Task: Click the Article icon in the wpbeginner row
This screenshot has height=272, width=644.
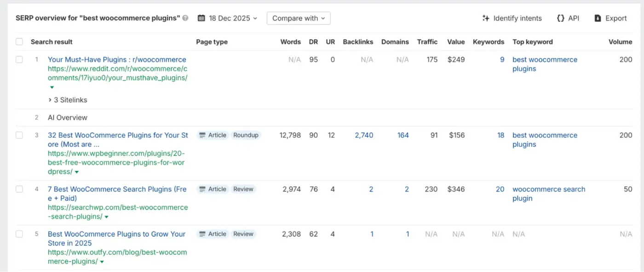Action: pyautogui.click(x=202, y=135)
